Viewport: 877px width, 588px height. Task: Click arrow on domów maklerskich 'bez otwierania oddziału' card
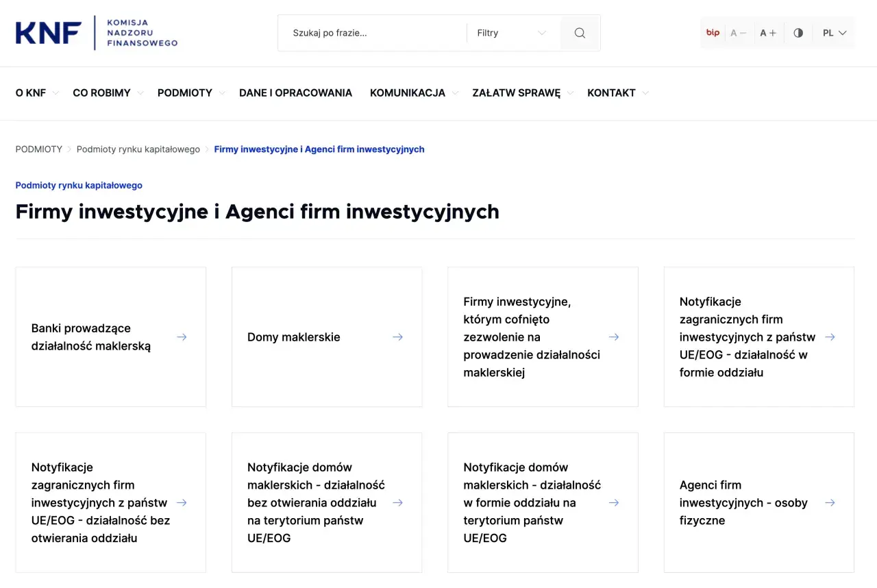click(397, 503)
